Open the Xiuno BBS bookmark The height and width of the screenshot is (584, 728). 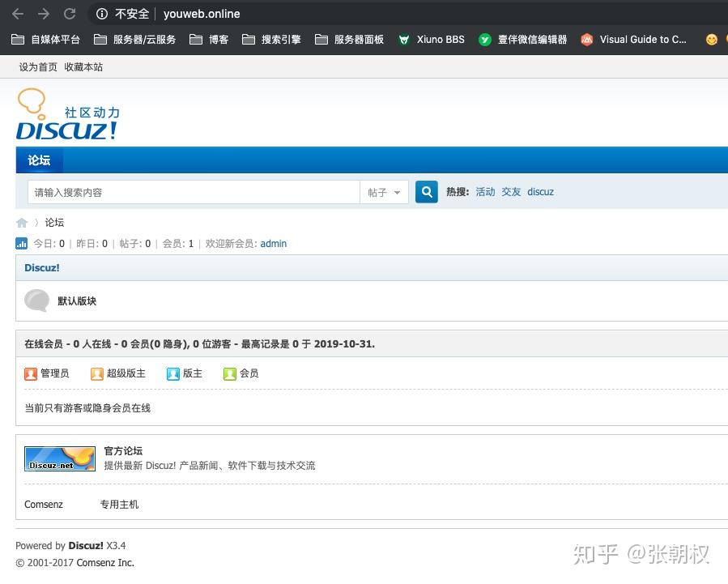point(432,40)
